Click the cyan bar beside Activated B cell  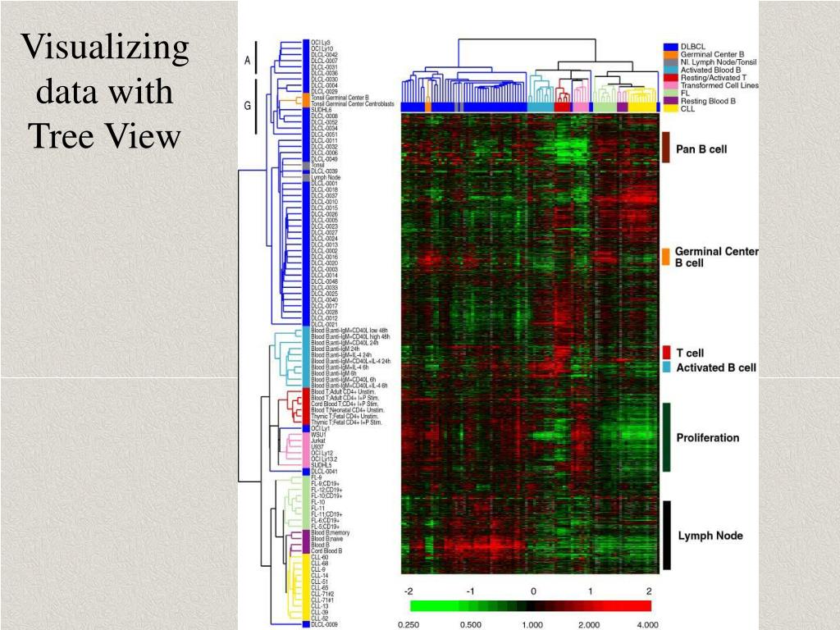click(x=666, y=367)
